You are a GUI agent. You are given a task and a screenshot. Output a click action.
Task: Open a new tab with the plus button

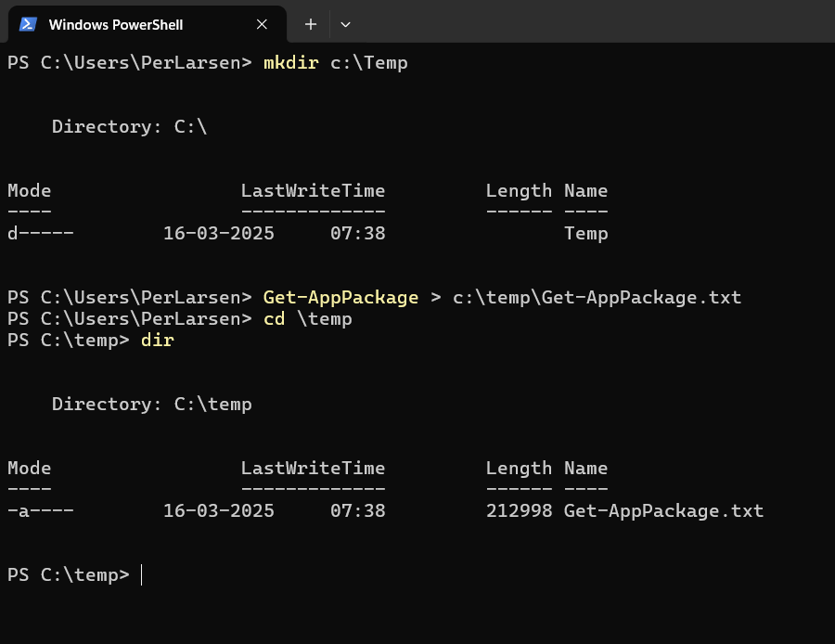tap(311, 24)
